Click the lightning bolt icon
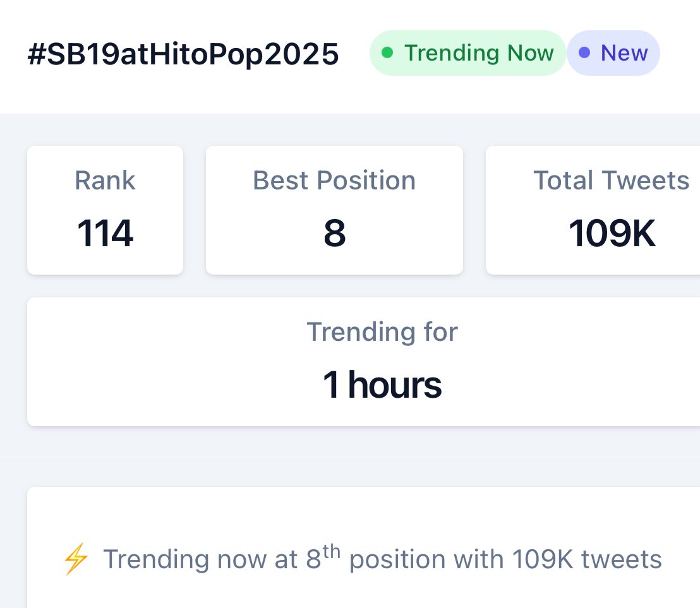 click(x=76, y=559)
